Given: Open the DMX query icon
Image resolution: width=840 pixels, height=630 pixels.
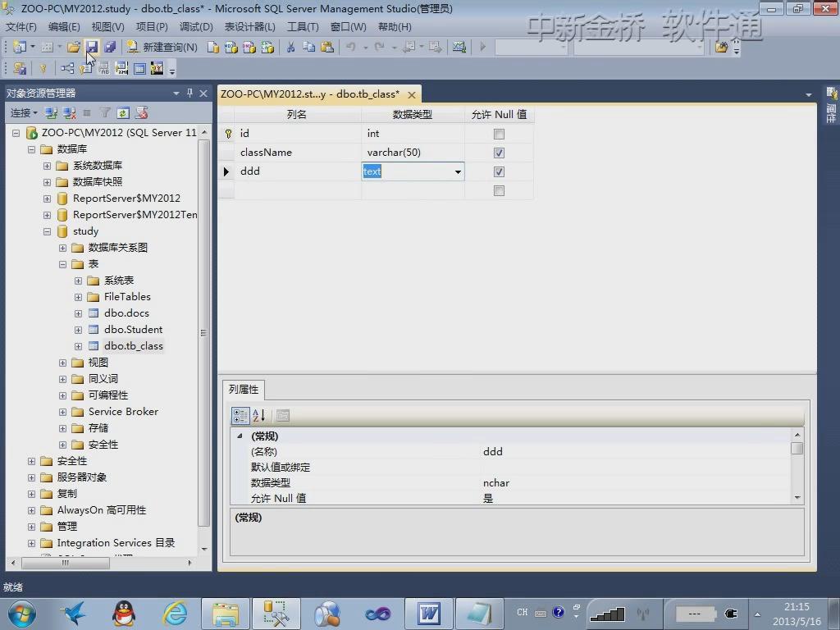Looking at the screenshot, I should [249, 47].
